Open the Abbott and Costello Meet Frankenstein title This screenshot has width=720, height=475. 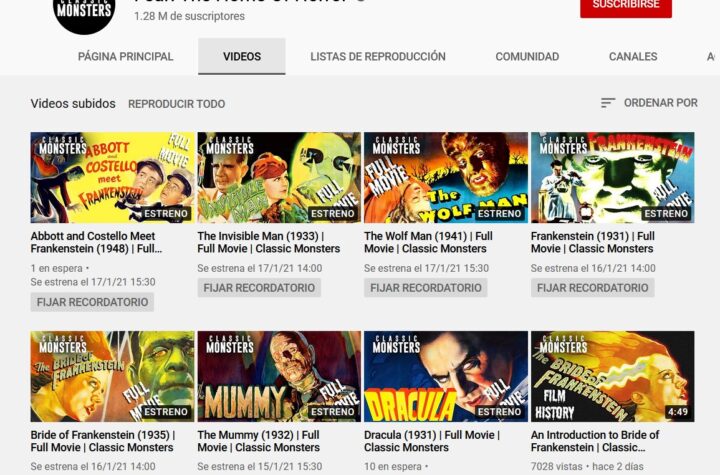coord(96,242)
